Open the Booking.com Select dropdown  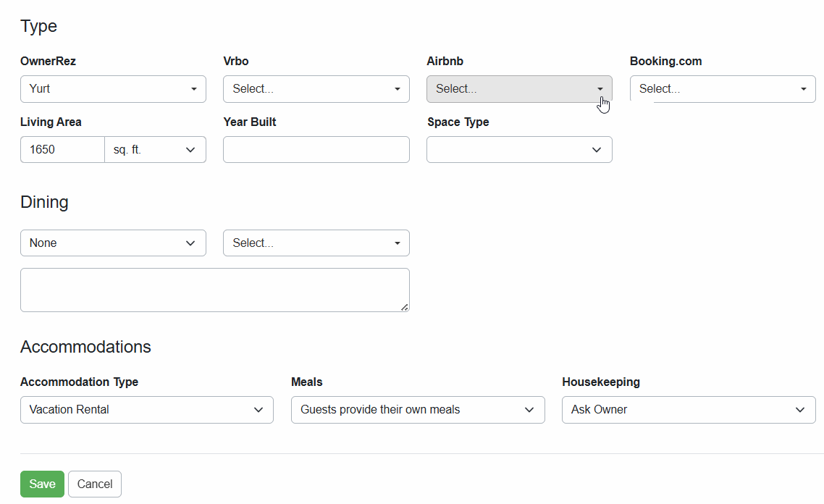(x=722, y=88)
